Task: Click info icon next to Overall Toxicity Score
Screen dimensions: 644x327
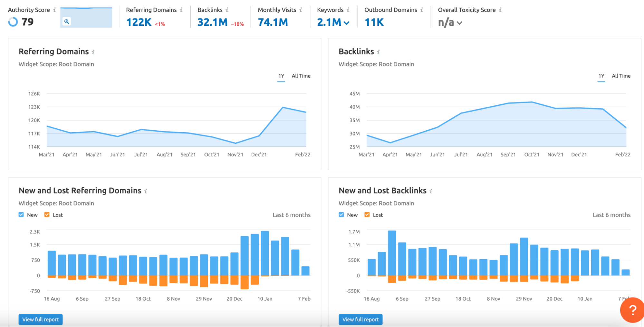Action: (x=500, y=10)
